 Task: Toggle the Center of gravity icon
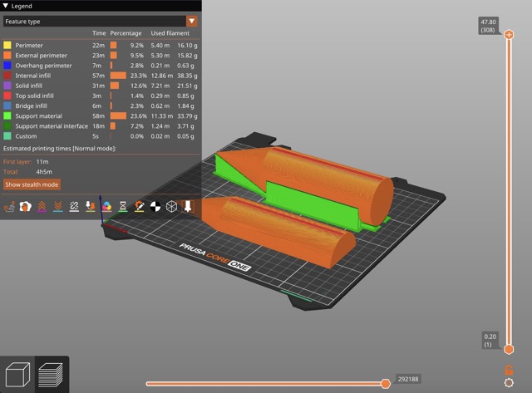[155, 206]
